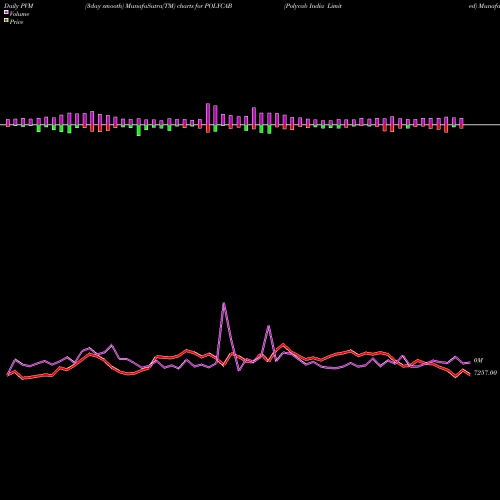Screen dimensions: 500x500
Task: Select the Volume legend label
Action: click(x=19, y=14)
